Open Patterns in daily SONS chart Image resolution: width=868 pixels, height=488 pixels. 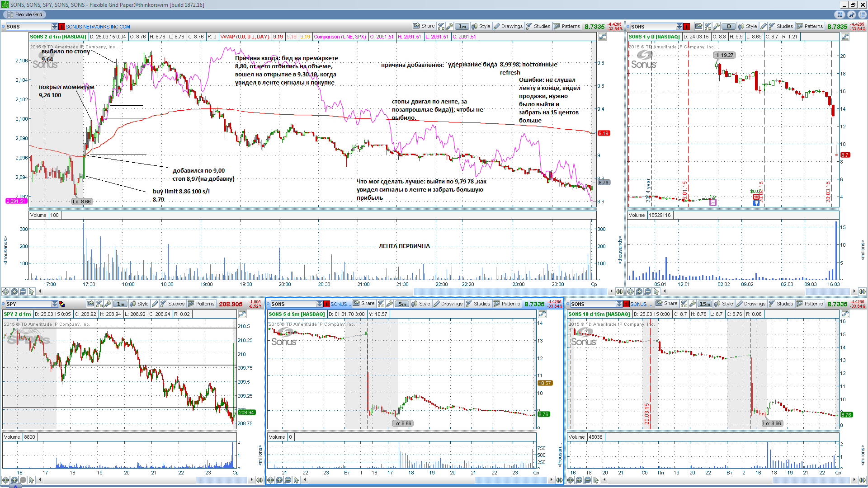pyautogui.click(x=810, y=26)
